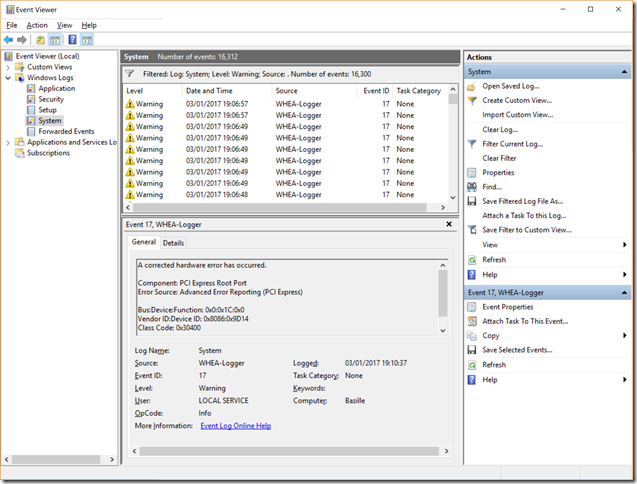Open Saved Log from the Actions pane

pos(510,86)
